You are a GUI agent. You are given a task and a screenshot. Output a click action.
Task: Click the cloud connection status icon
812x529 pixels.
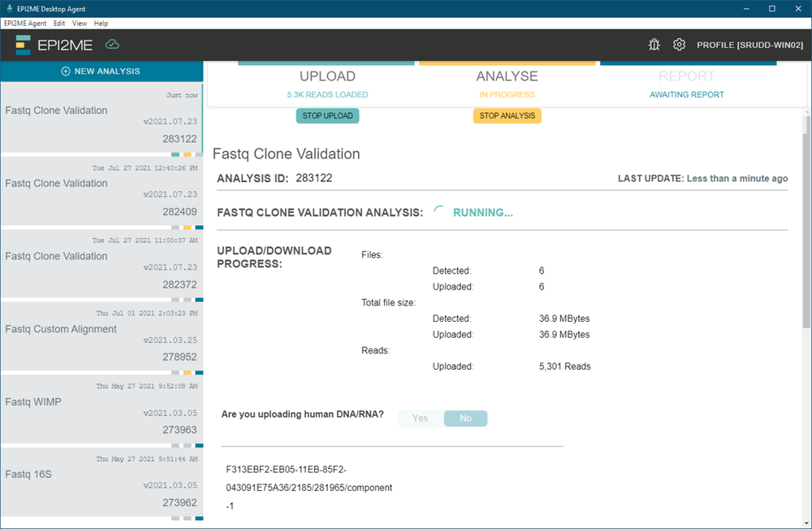(112, 45)
